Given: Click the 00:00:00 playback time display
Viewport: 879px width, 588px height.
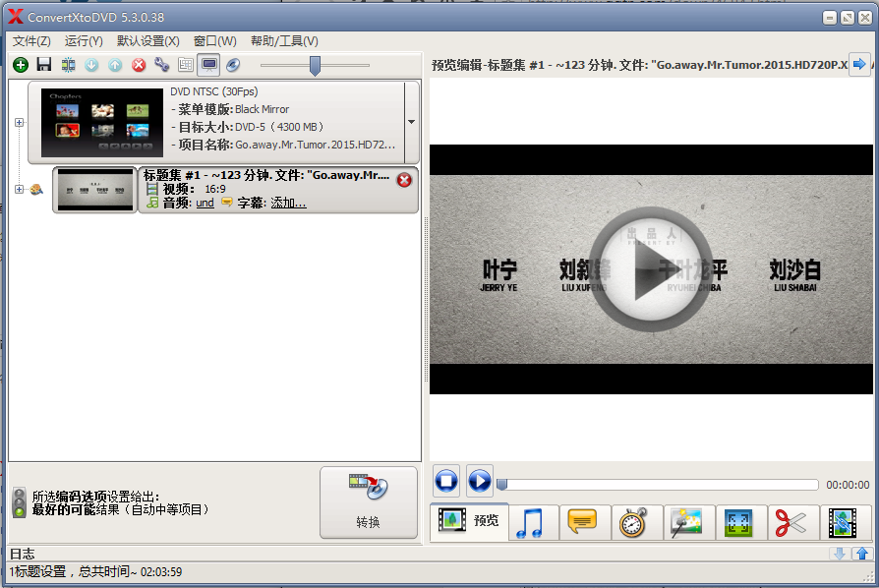Looking at the screenshot, I should [x=848, y=485].
